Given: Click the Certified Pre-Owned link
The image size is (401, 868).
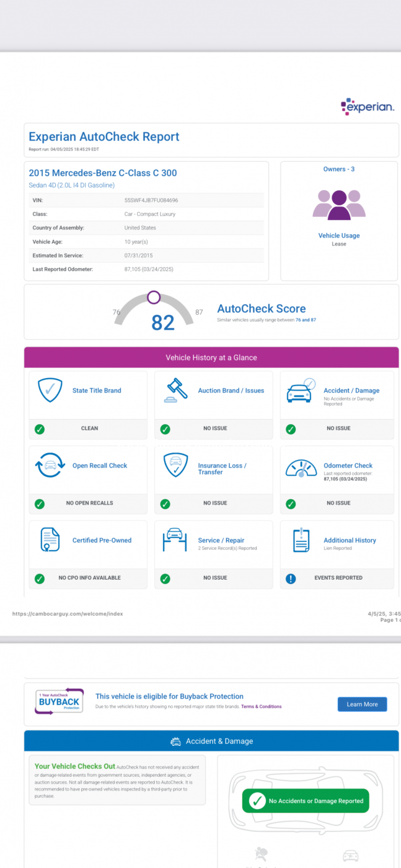Looking at the screenshot, I should [x=102, y=540].
